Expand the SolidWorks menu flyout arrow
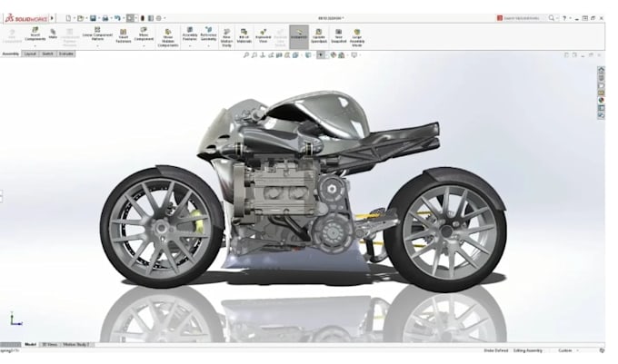 [53, 18]
